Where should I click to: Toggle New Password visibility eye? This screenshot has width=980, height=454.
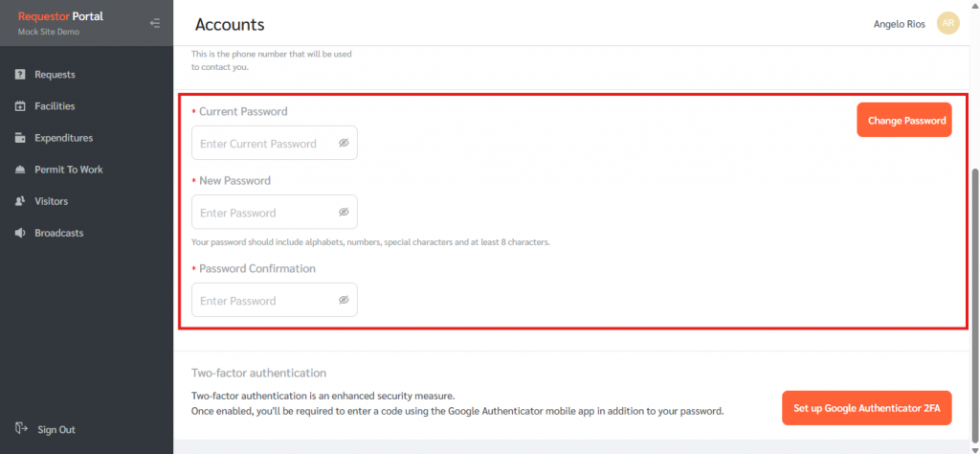tap(344, 212)
